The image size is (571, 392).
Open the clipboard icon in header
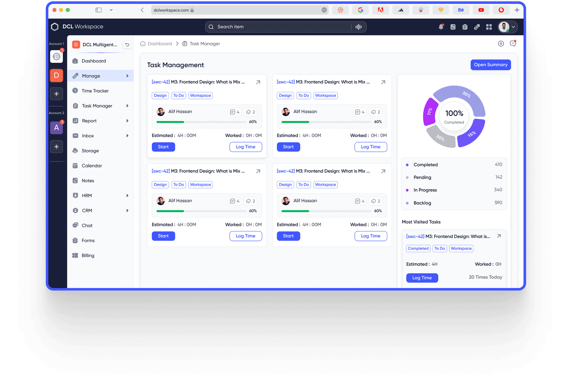pyautogui.click(x=465, y=27)
